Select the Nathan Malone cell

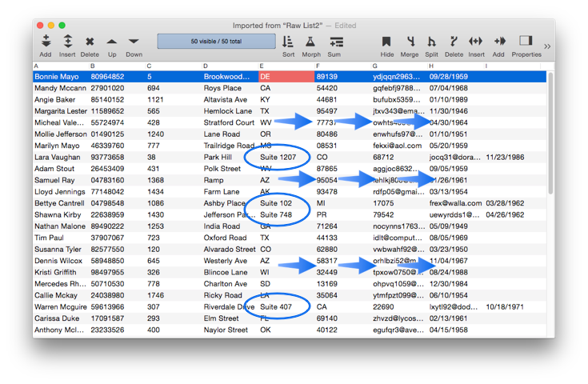tap(61, 226)
